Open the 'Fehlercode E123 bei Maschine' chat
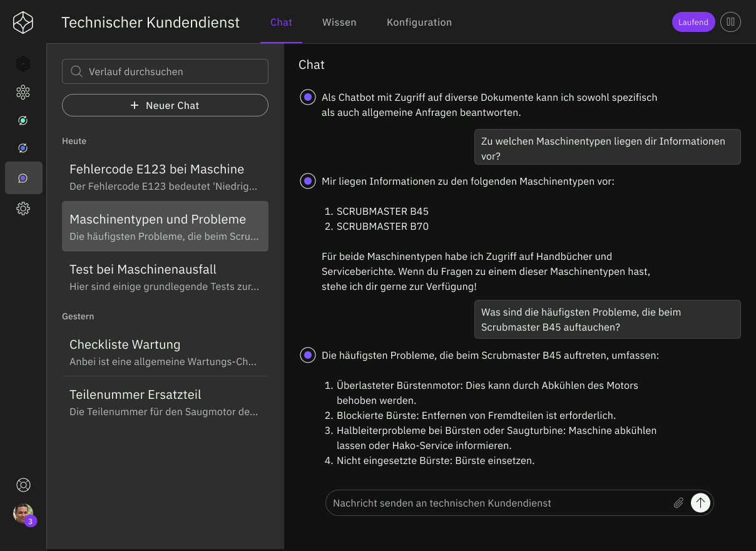This screenshot has width=756, height=551. click(x=165, y=177)
